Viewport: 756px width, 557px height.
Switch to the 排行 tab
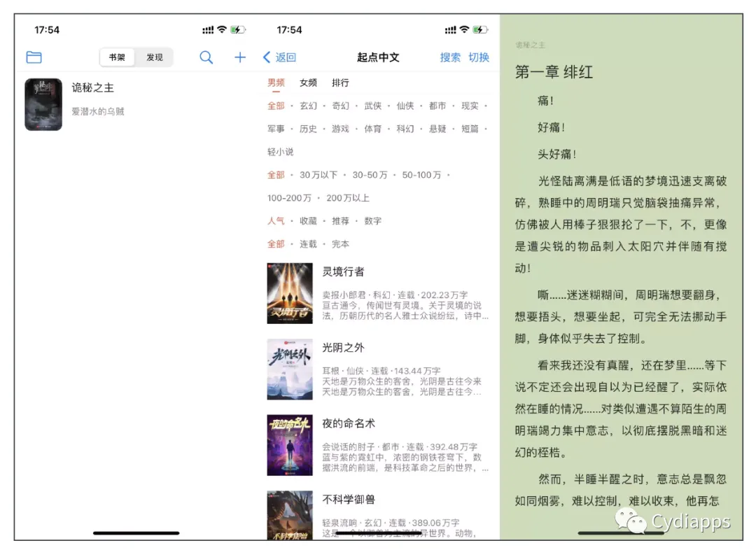point(340,83)
